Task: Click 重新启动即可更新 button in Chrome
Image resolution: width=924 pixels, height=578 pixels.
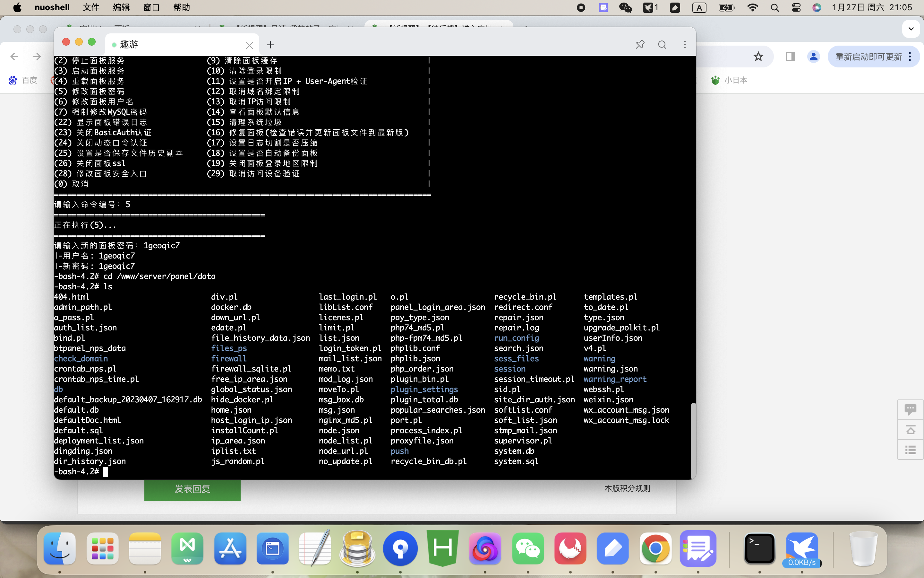Action: 873,57
